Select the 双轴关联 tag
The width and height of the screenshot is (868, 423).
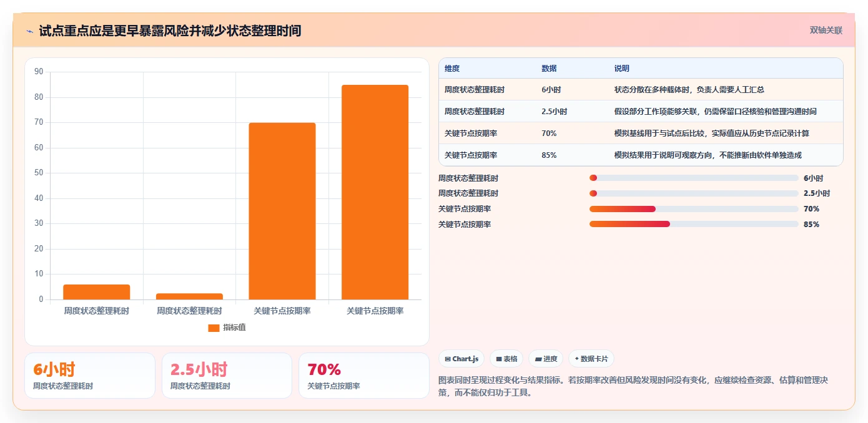(x=826, y=30)
